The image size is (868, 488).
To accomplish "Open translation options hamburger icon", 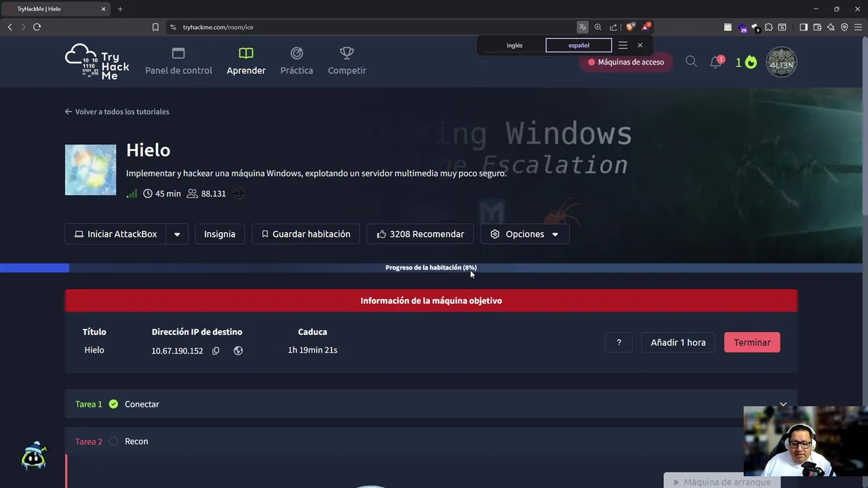I will pos(623,45).
